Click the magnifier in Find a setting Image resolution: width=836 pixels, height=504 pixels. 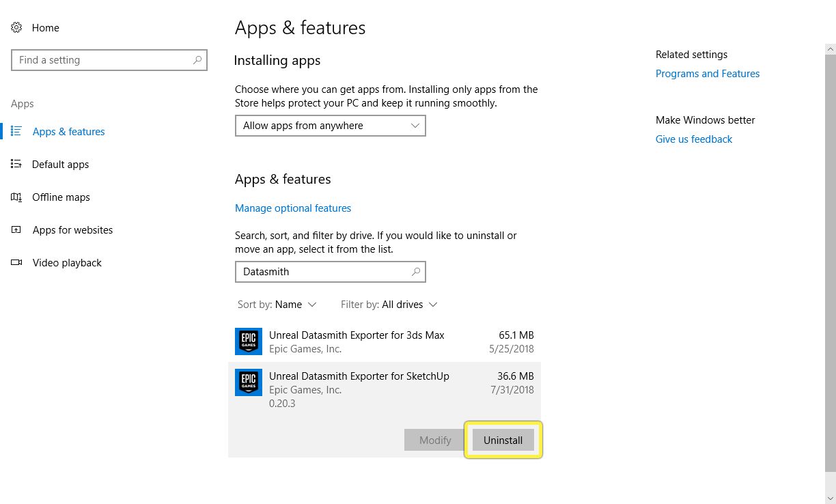[197, 60]
